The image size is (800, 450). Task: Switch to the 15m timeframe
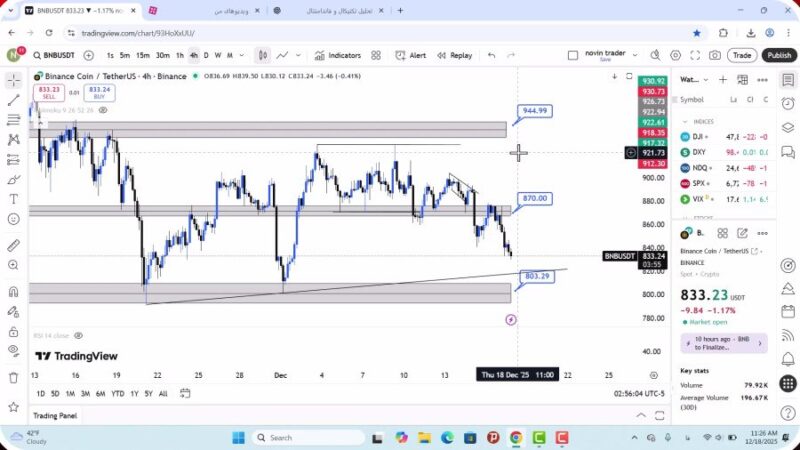click(143, 56)
